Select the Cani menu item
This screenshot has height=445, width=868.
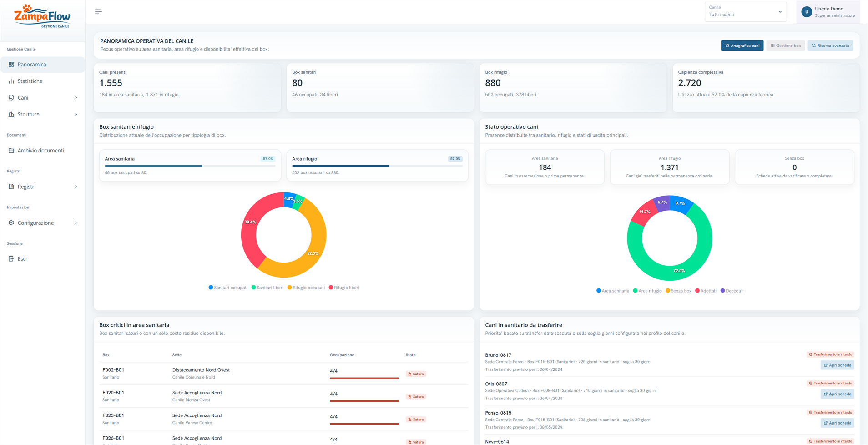point(43,98)
